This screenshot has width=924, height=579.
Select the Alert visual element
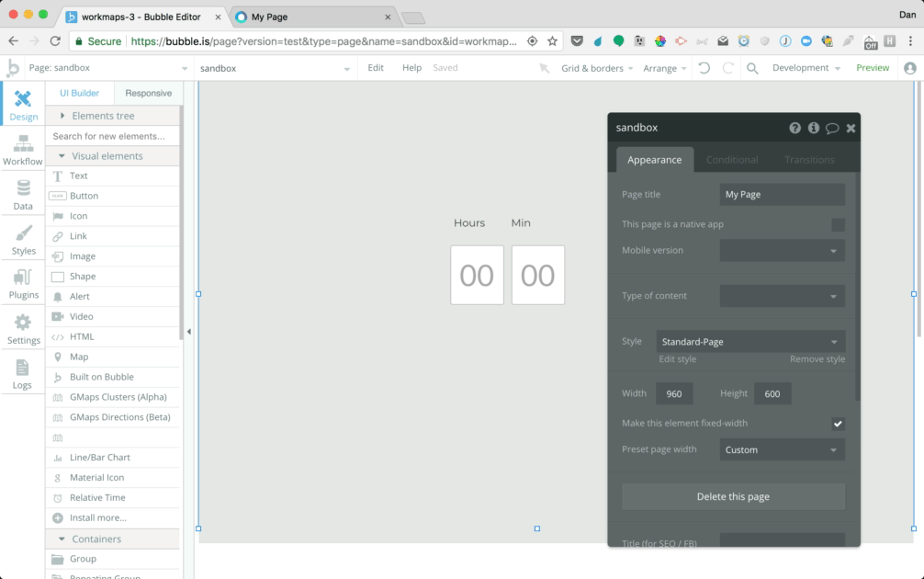[x=113, y=296]
